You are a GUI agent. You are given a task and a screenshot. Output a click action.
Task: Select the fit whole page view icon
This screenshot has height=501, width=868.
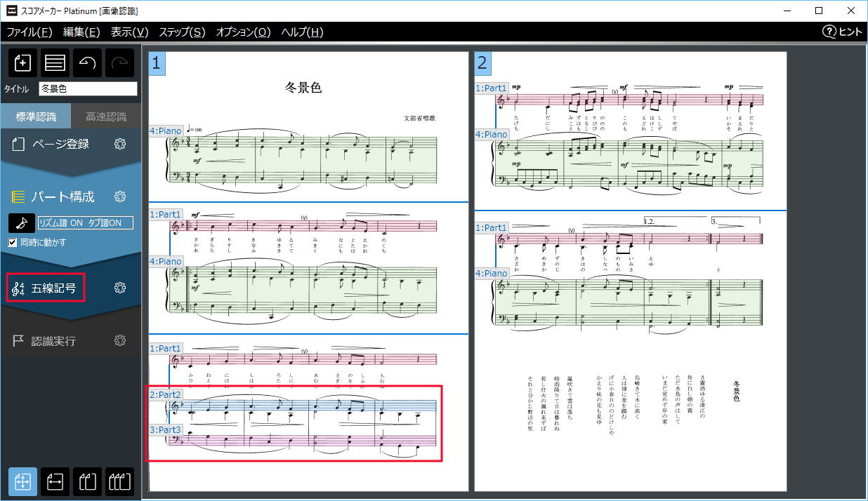coord(22,482)
